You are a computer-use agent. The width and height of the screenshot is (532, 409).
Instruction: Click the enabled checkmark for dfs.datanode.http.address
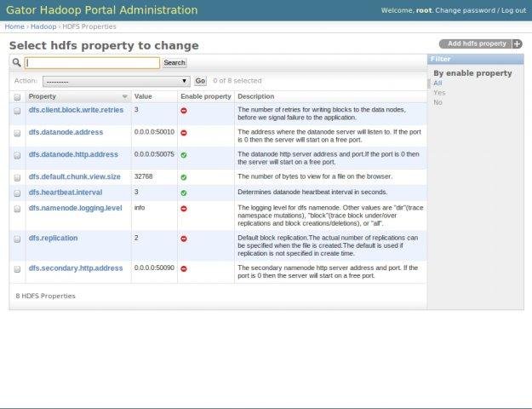(184, 155)
